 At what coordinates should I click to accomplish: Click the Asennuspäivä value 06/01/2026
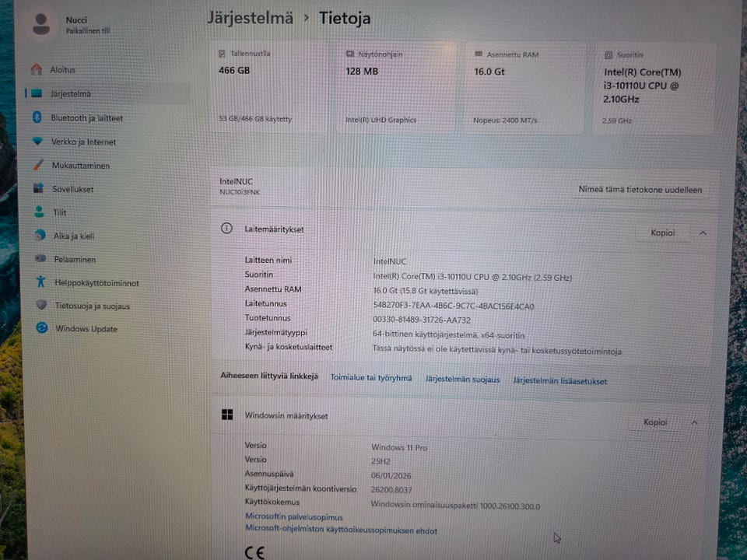pyautogui.click(x=391, y=475)
